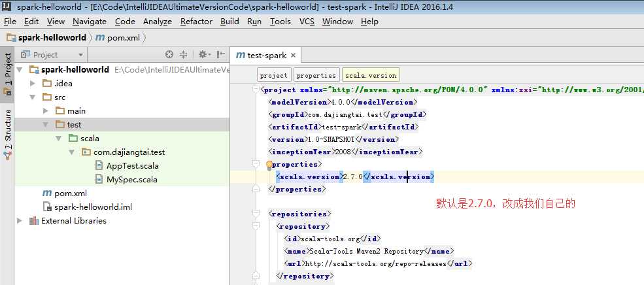Click the MySpec.scala file icon
Image resolution: width=644 pixels, height=285 pixels.
[99, 179]
